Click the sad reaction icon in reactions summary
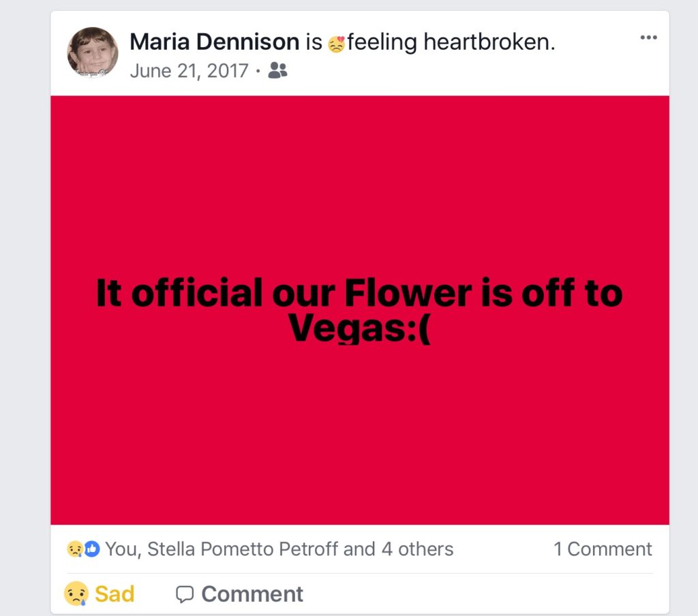The image size is (698, 616). pyautogui.click(x=75, y=549)
